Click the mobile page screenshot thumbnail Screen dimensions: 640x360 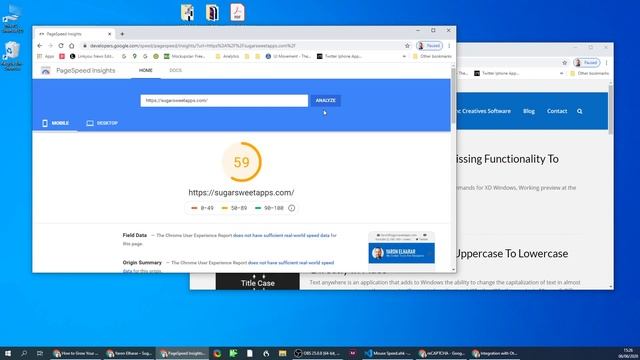pyautogui.click(x=401, y=250)
